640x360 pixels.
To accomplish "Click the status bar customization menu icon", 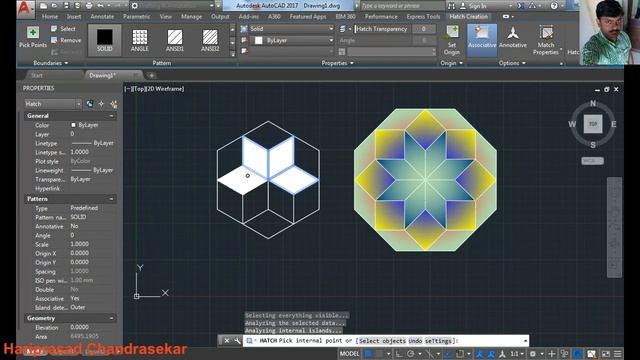I will coord(618,354).
